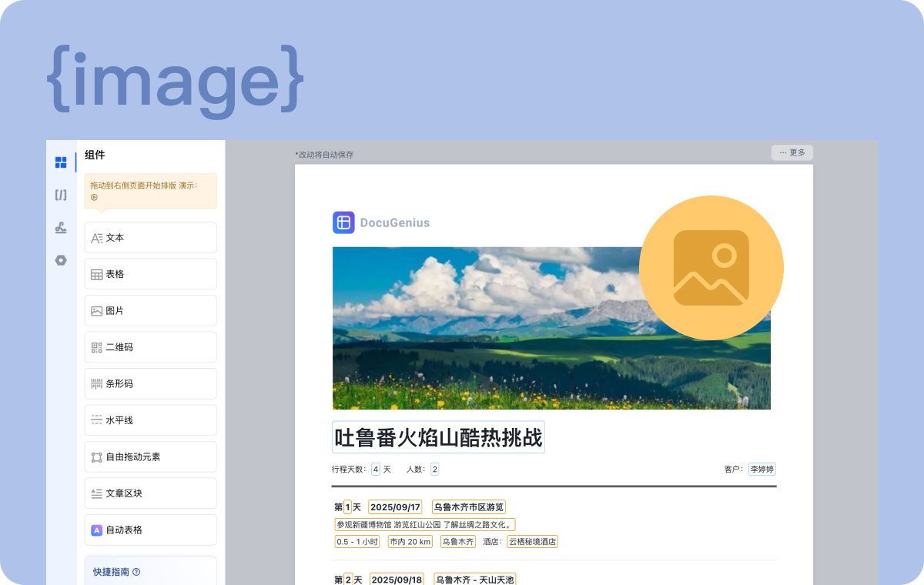Click the 改动将自动保存 autosave notice
The image size is (924, 585).
pos(324,155)
